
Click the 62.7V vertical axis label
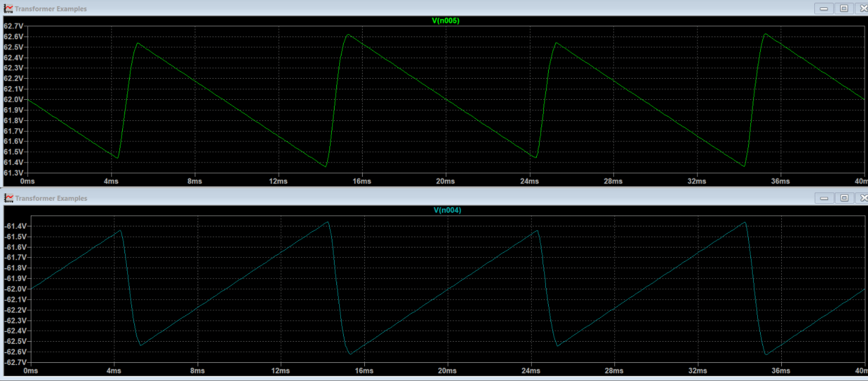tap(13, 26)
